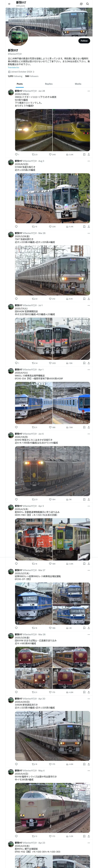Open the Media tab
Viewport: 98px width, 868px height.
pyautogui.click(x=78, y=84)
